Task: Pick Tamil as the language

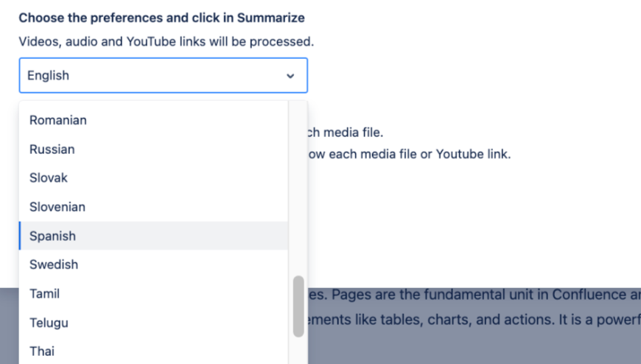Action: pyautogui.click(x=45, y=293)
